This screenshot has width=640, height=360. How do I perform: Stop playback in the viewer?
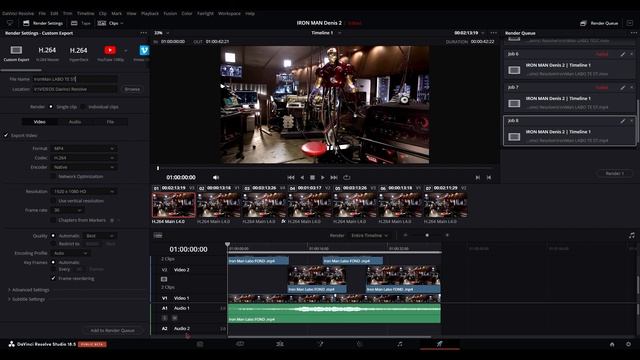click(x=312, y=178)
